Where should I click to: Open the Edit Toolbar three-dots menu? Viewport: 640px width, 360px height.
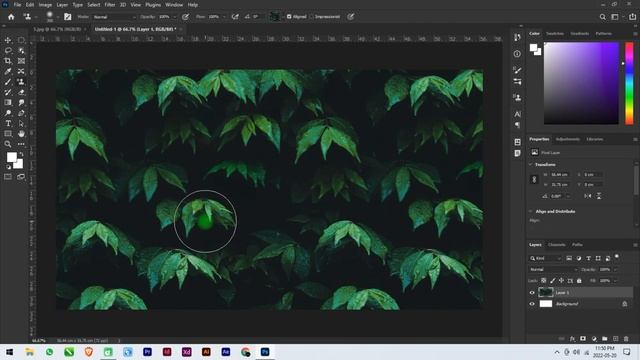(21, 144)
